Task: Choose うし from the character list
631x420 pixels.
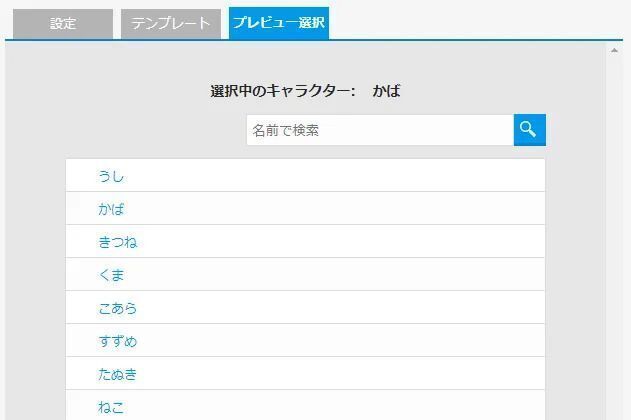Action: (111, 176)
